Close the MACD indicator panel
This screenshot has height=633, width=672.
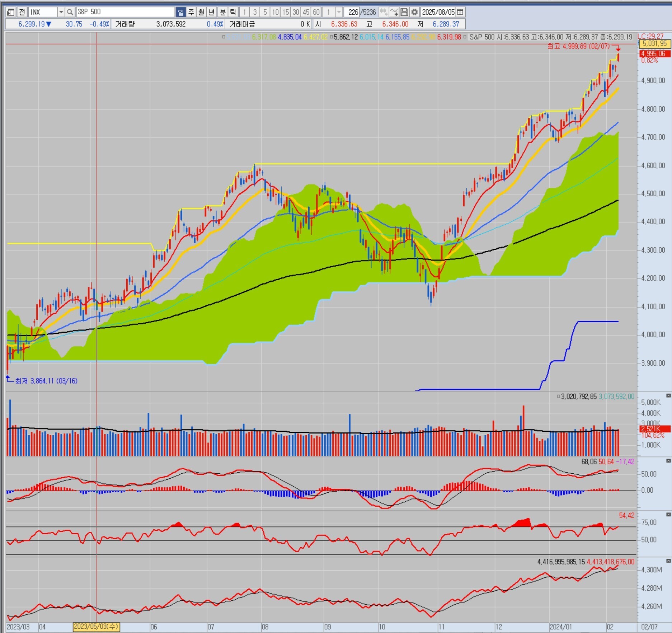668,461
